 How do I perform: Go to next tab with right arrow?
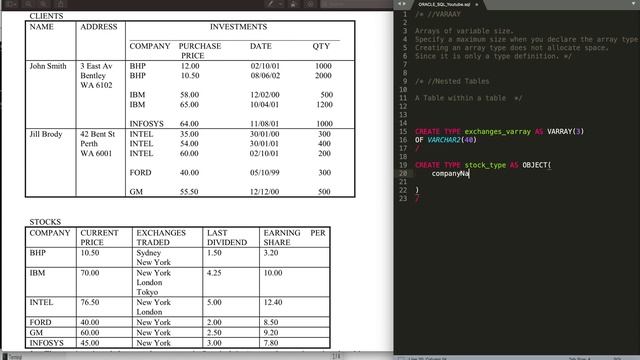pos(405,4)
